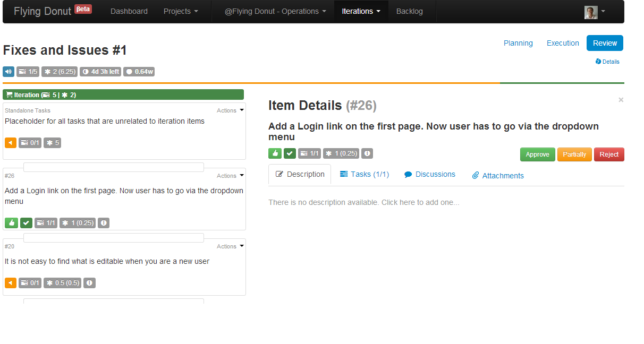Viewport: 644px width, 344px height.
Task: Open the Actions dropdown for Standalone Tasks
Action: pyautogui.click(x=230, y=110)
